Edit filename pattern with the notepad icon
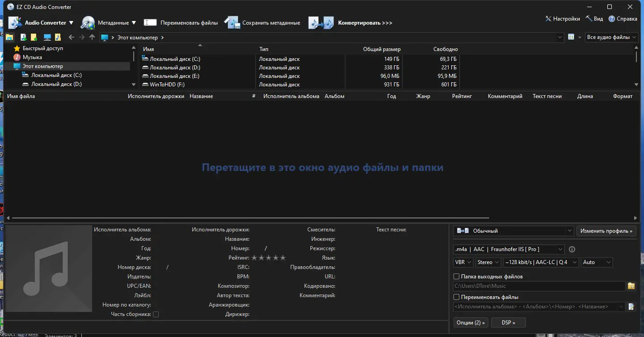 pyautogui.click(x=631, y=307)
